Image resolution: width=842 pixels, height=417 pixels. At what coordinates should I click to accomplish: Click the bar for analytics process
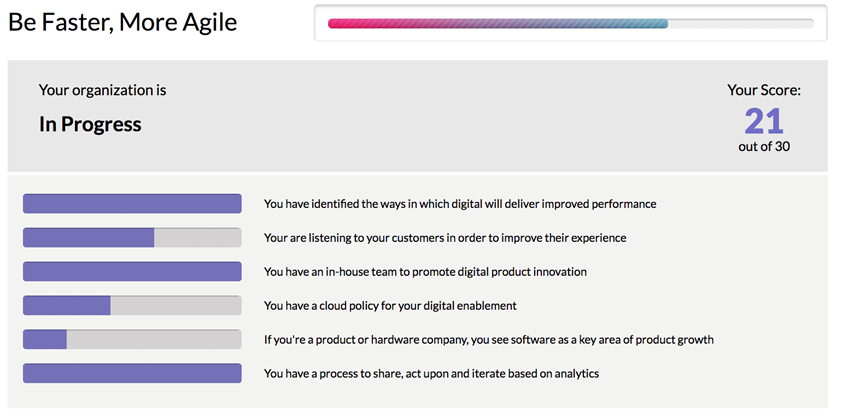pos(132,374)
